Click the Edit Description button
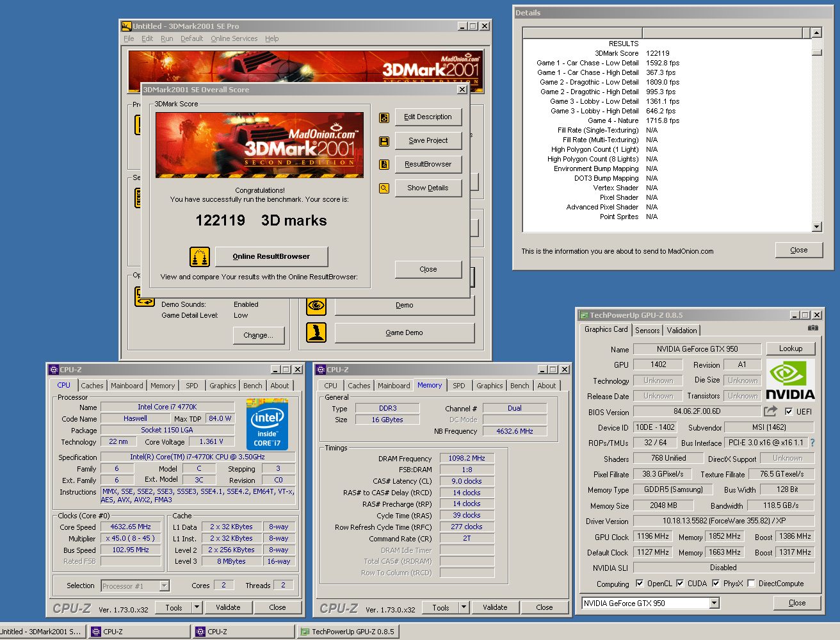840x640 pixels. click(x=428, y=117)
